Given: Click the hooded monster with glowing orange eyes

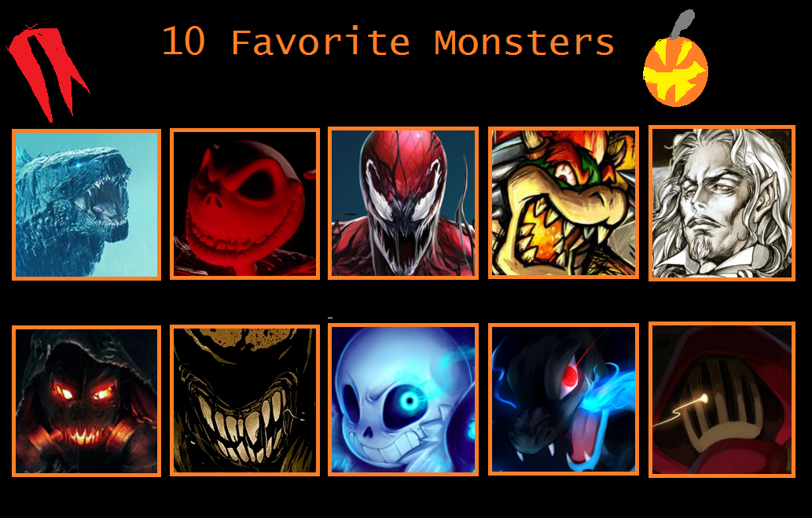Looking at the screenshot, I should [x=86, y=401].
